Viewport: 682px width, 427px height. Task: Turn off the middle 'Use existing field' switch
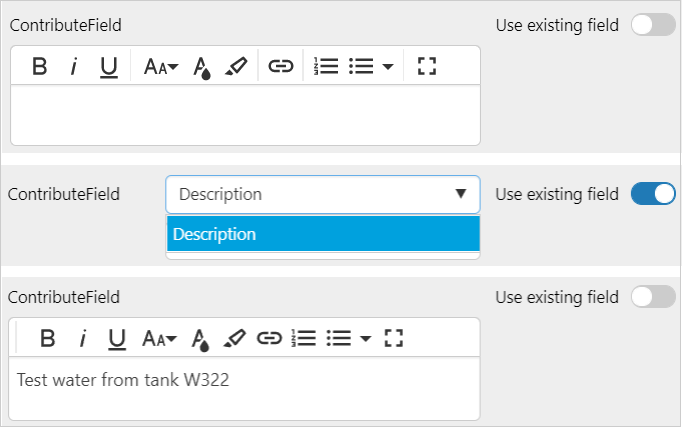click(653, 194)
